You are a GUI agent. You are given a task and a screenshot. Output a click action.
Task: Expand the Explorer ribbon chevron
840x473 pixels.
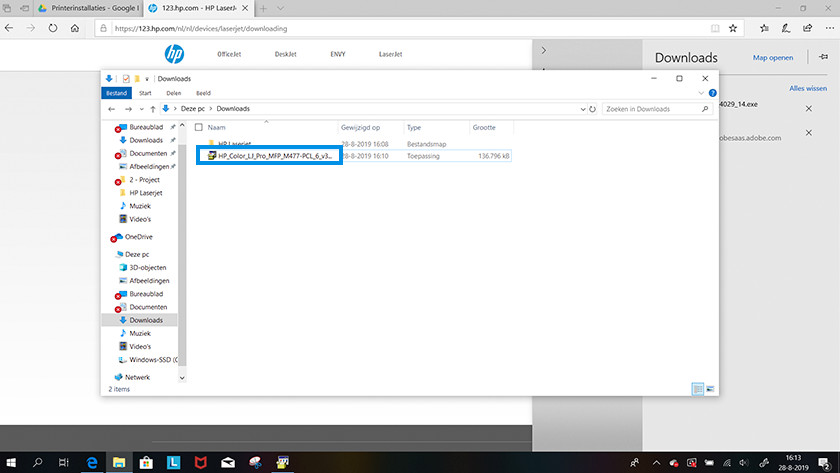point(701,93)
